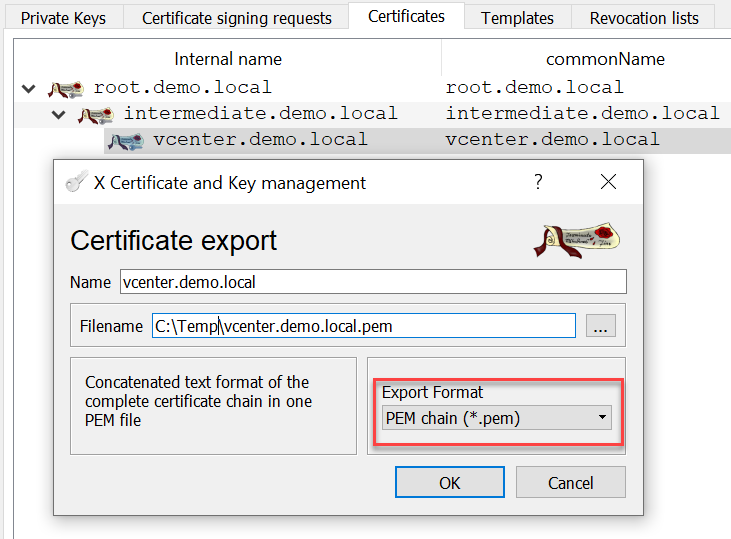Click the question mark help button
The image size is (731, 539).
click(538, 182)
